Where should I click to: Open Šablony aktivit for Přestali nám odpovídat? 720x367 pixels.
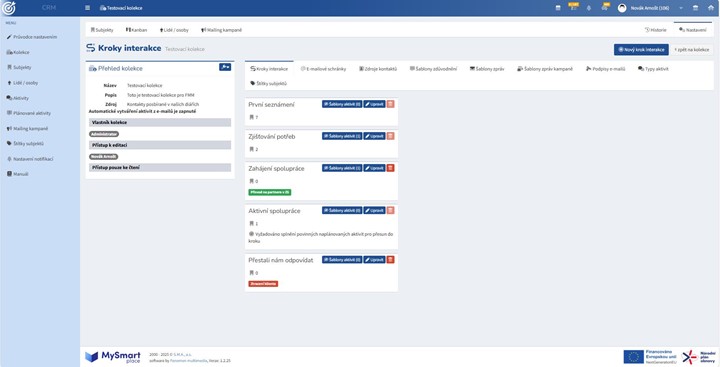coord(342,260)
